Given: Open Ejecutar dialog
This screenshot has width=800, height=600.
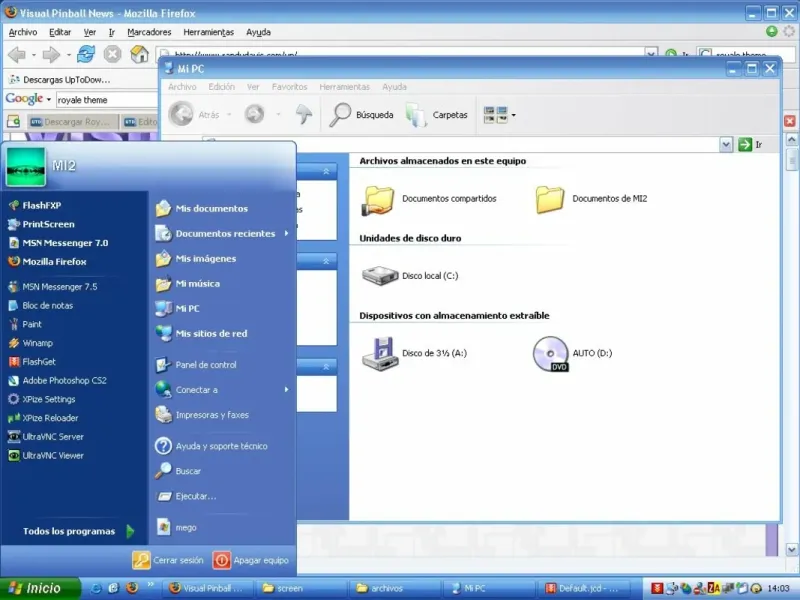Looking at the screenshot, I should pyautogui.click(x=186, y=496).
